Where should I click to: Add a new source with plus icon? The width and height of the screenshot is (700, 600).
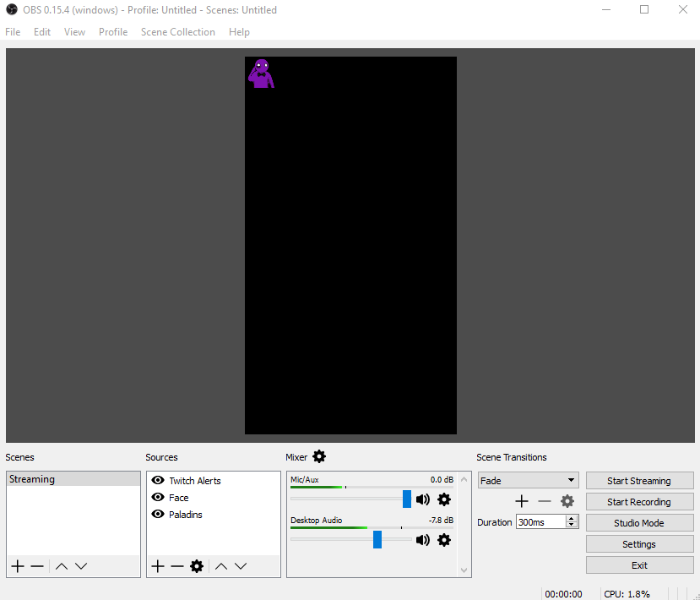pyautogui.click(x=158, y=566)
